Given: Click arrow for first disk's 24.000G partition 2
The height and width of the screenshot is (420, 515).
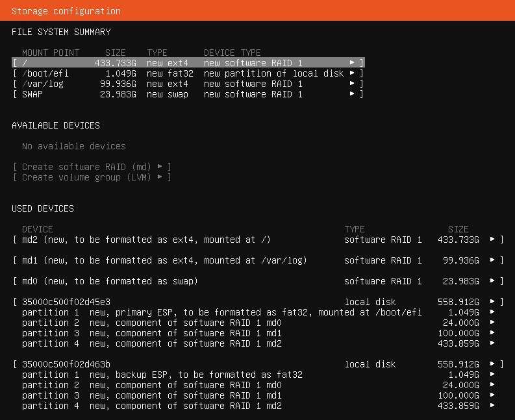Looking at the screenshot, I should [492, 323].
